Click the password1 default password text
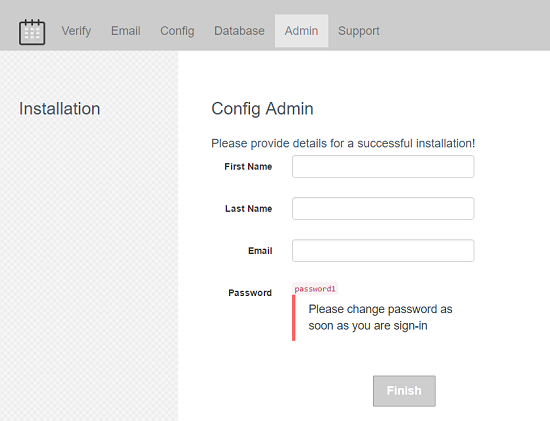550x421 pixels. point(315,289)
